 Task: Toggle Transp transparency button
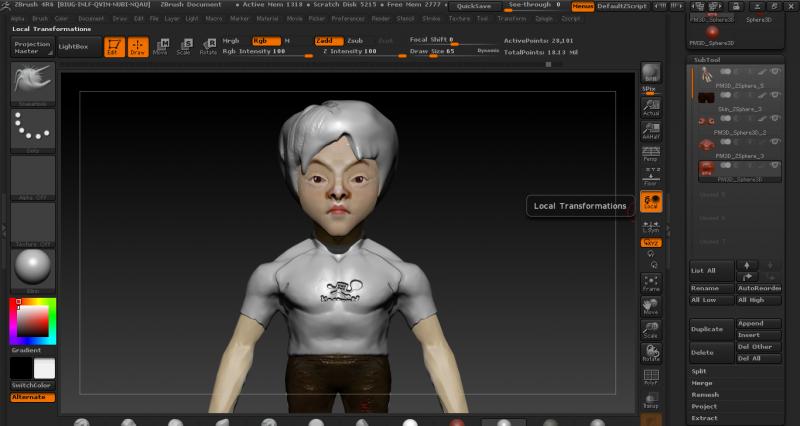pyautogui.click(x=651, y=400)
